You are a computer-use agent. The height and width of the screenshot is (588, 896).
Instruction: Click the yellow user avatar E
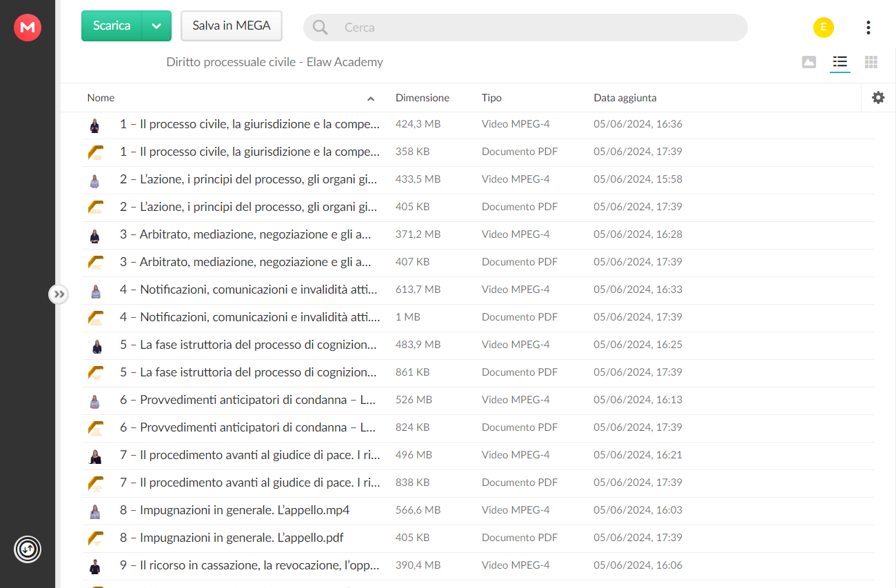pos(824,27)
